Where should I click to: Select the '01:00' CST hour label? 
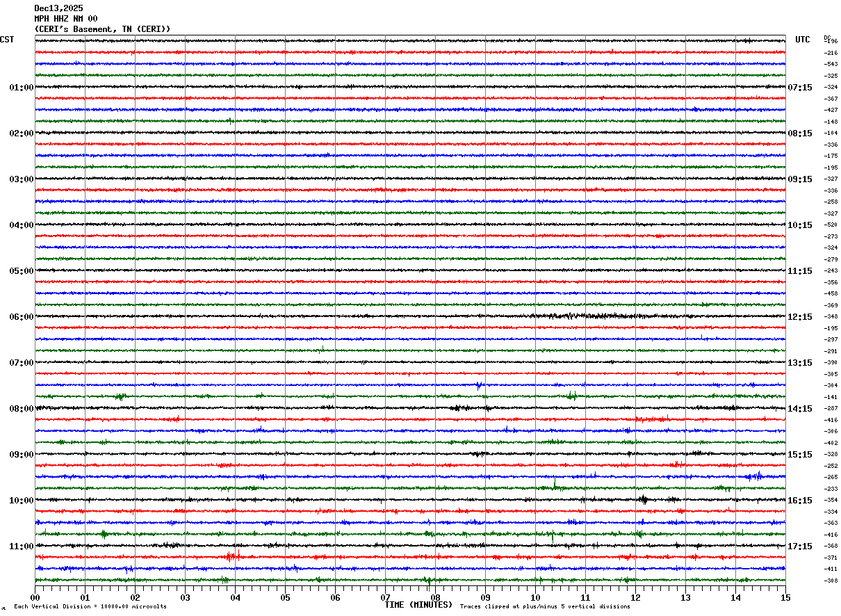click(22, 88)
